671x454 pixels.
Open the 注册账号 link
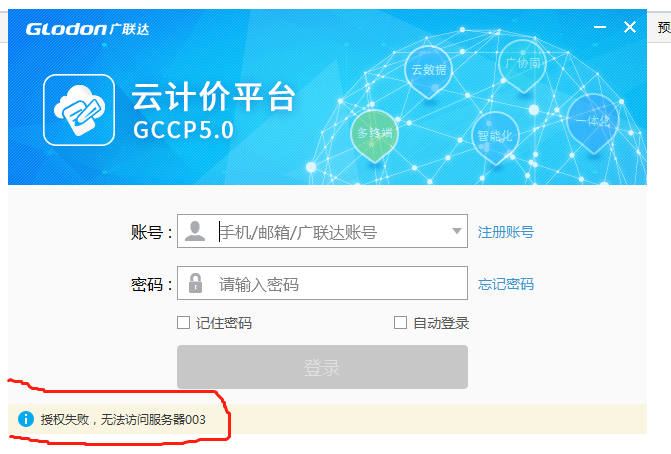click(506, 232)
